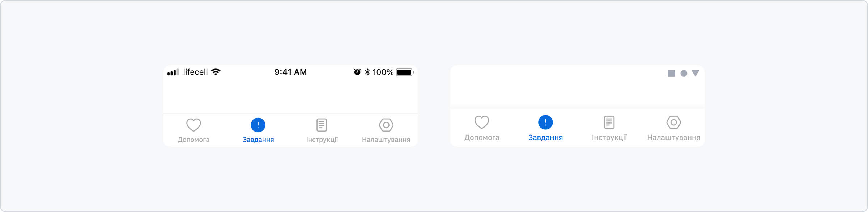Image resolution: width=868 pixels, height=212 pixels.
Task: Tap the heart icon in the iOS tab bar
Action: click(193, 125)
